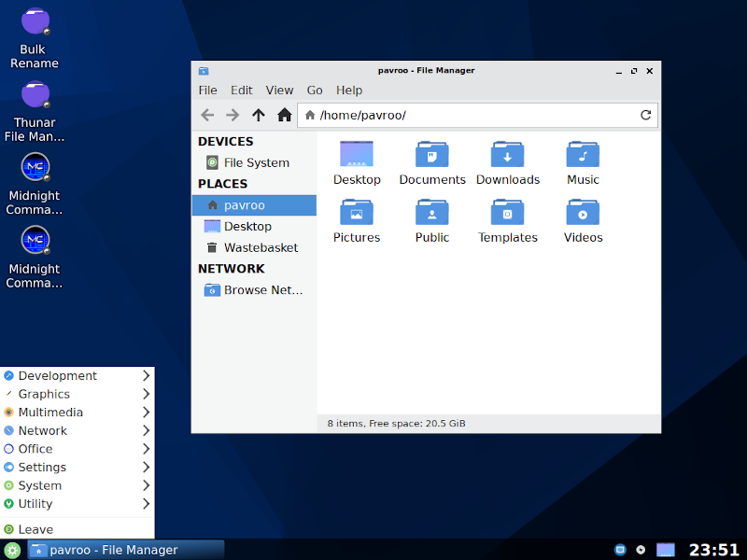Minimize the File Manager window
747x560 pixels.
click(x=619, y=71)
